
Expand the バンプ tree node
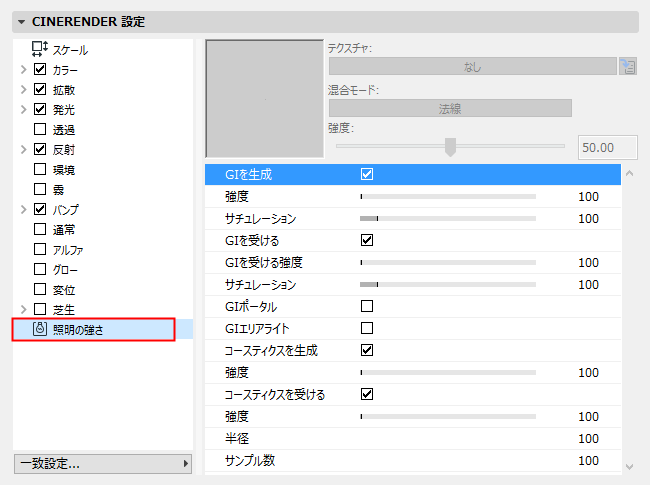pos(24,209)
